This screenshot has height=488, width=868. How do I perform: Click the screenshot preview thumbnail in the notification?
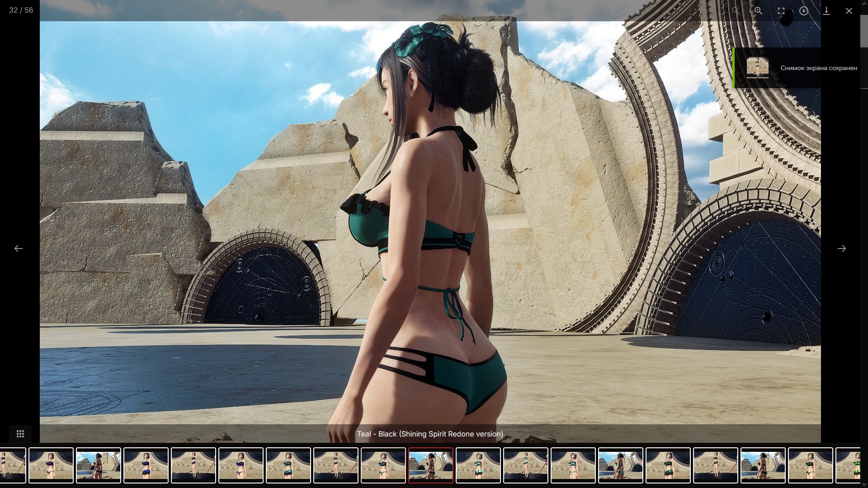[x=757, y=68]
